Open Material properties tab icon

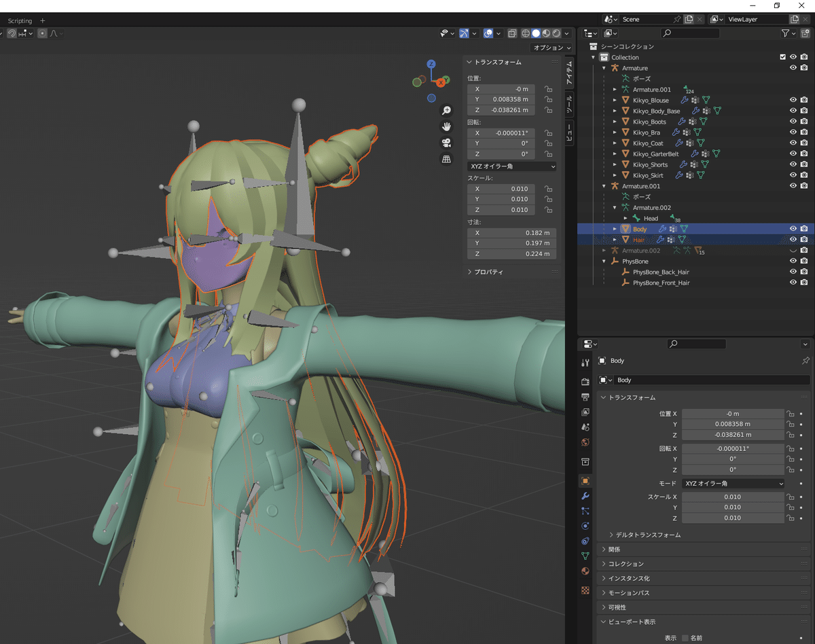pyautogui.click(x=585, y=571)
